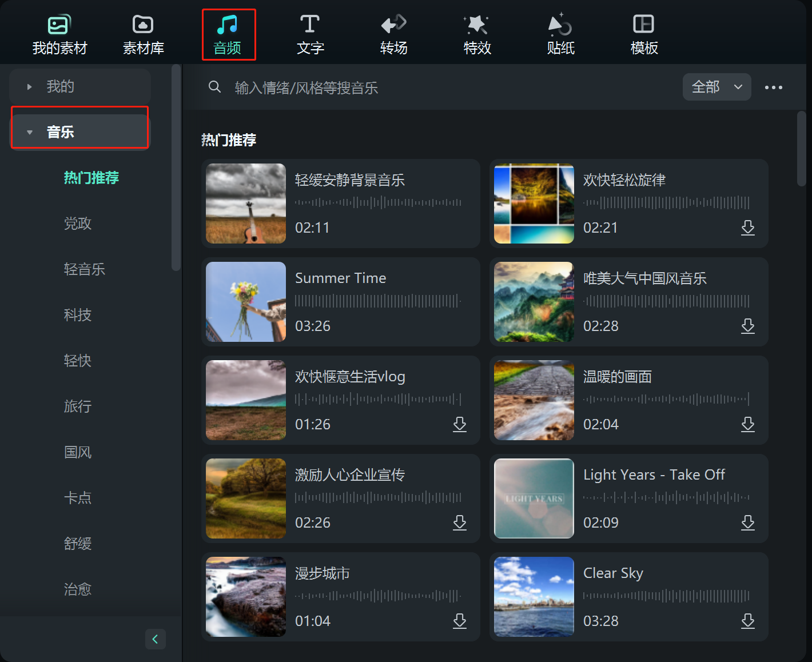Image resolution: width=812 pixels, height=662 pixels.
Task: Download the 'Clear Sky' track
Action: click(748, 621)
